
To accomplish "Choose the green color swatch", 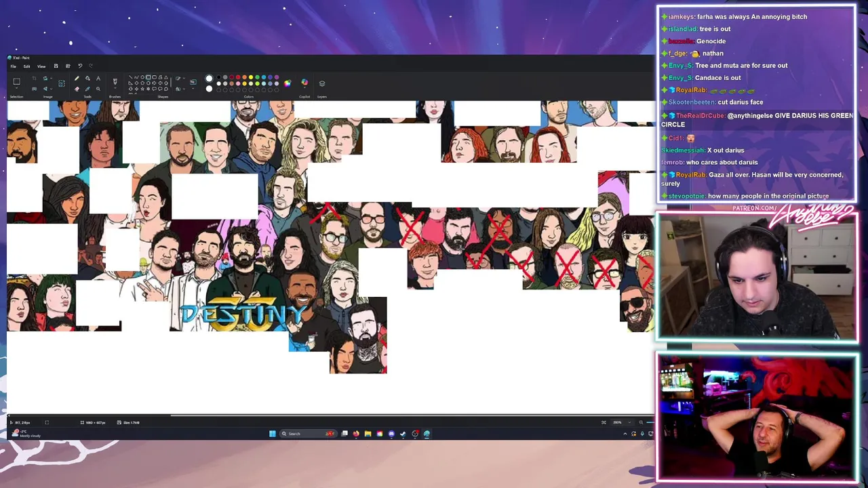I will (x=257, y=77).
